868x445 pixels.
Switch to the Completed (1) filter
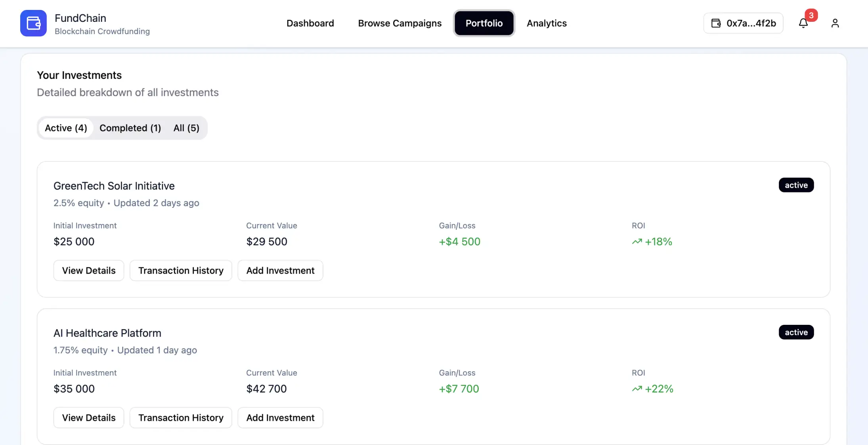130,128
